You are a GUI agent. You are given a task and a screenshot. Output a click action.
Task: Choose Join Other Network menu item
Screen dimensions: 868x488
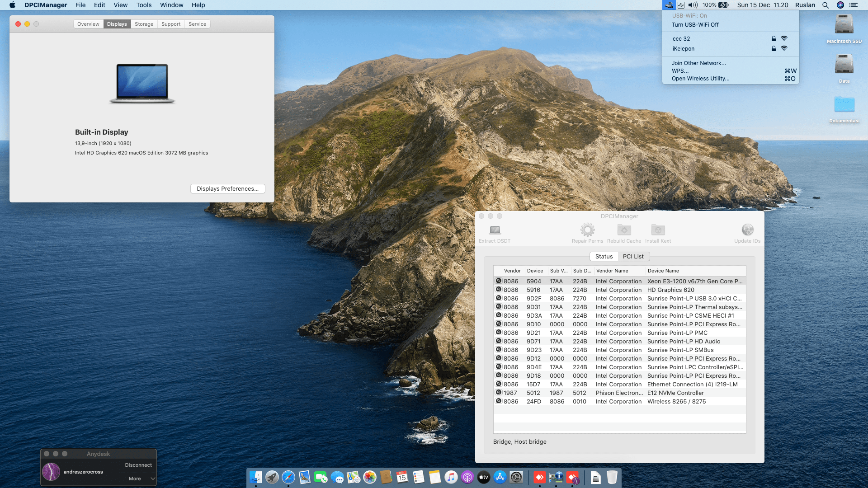click(x=698, y=63)
